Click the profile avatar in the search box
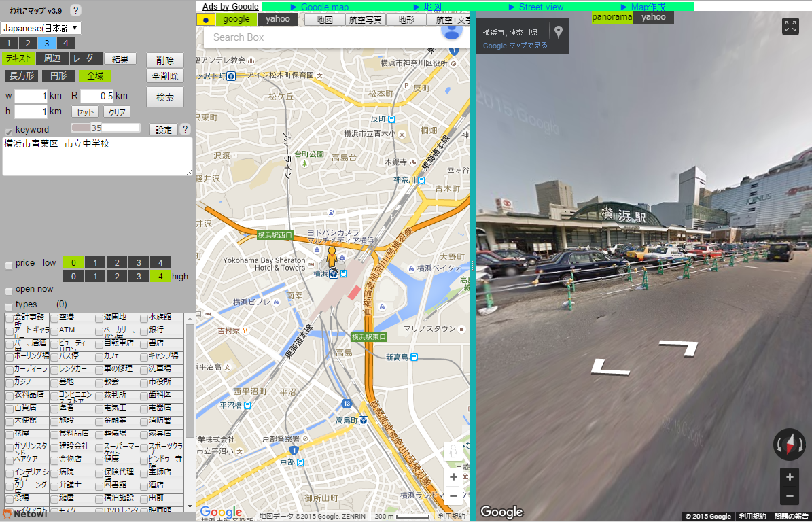The image size is (812, 522). tap(452, 30)
